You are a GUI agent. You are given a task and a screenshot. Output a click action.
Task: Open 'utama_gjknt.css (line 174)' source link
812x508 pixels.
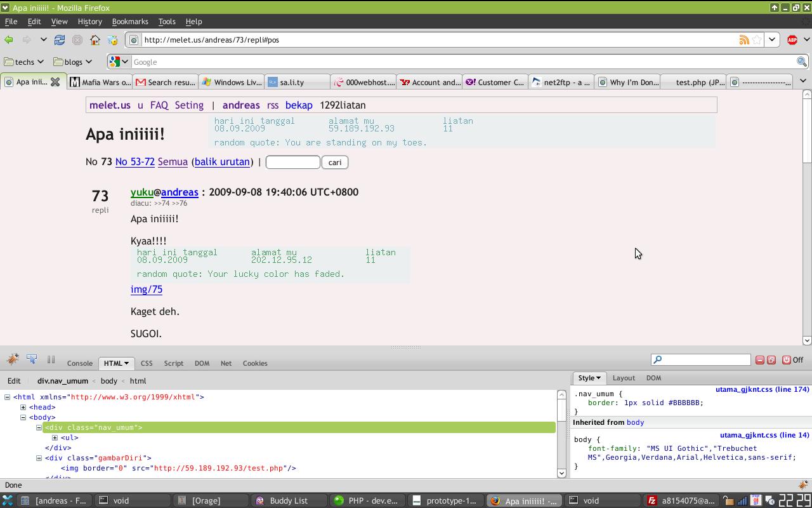pyautogui.click(x=763, y=389)
